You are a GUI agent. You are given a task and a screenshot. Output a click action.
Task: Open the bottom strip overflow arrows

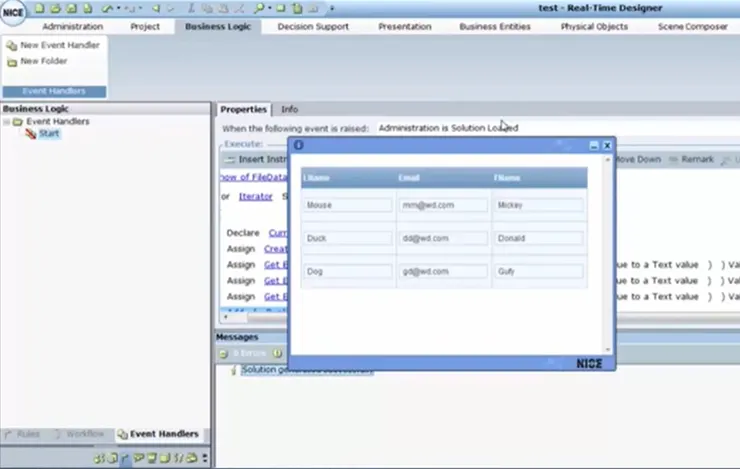pyautogui.click(x=205, y=458)
